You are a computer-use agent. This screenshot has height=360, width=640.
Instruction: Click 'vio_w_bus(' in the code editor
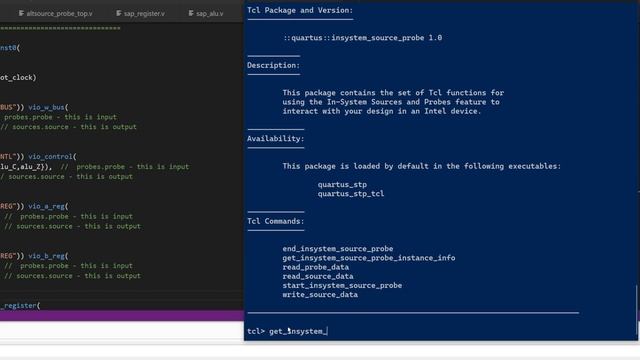click(48, 107)
